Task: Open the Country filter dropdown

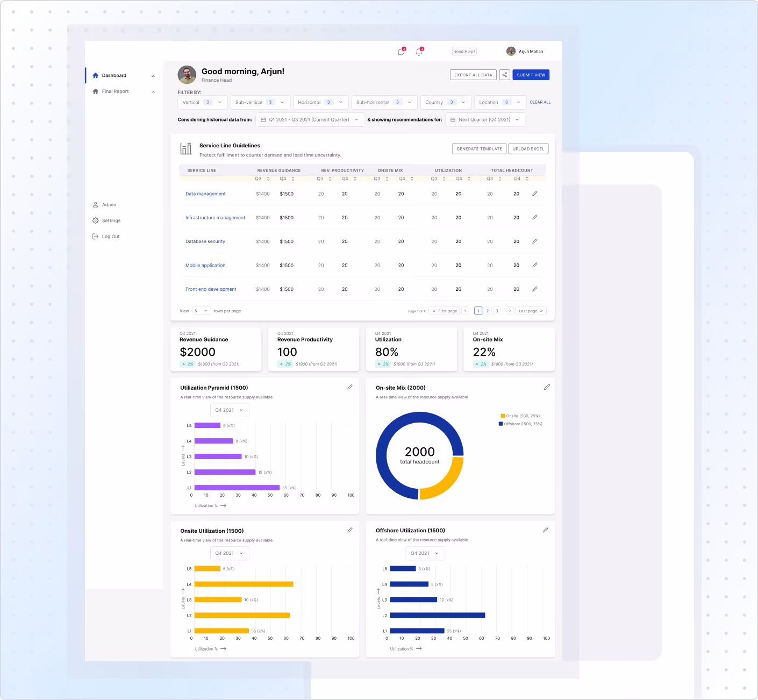Action: 446,102
